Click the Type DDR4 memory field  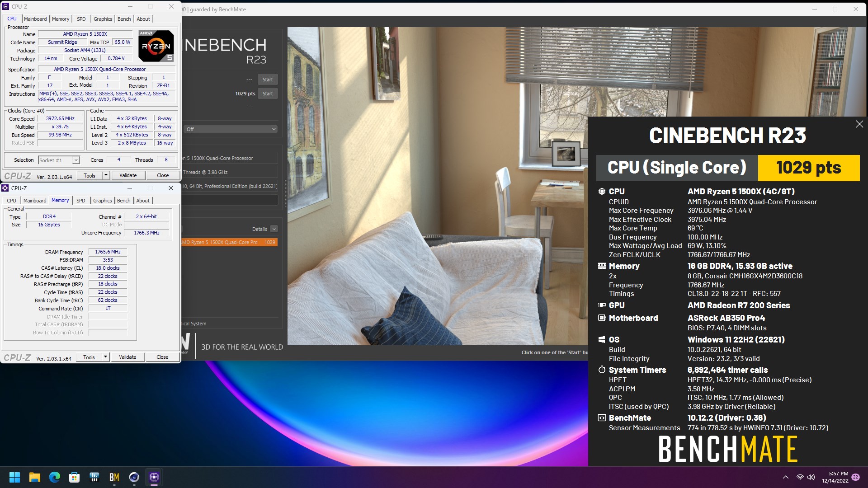[x=49, y=217]
